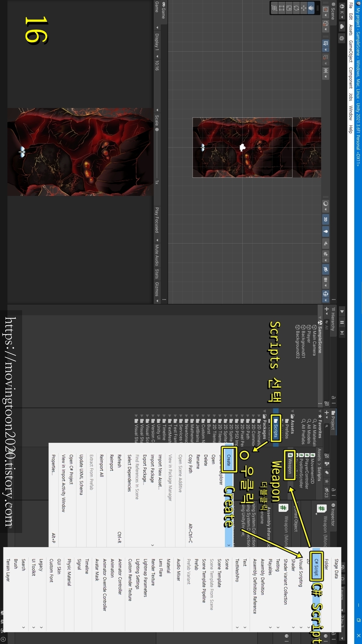Open the Component menu
Image resolution: width=362 pixels, height=644 pixels.
tap(351, 78)
